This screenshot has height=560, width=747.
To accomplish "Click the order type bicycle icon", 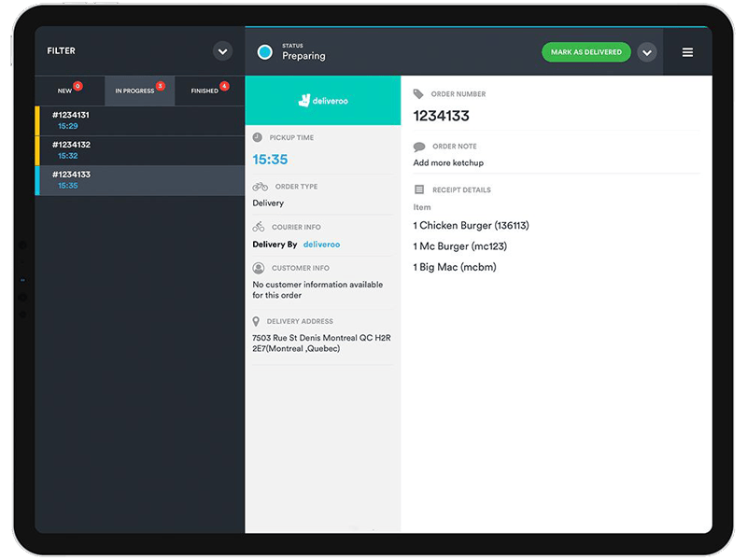I will click(261, 187).
